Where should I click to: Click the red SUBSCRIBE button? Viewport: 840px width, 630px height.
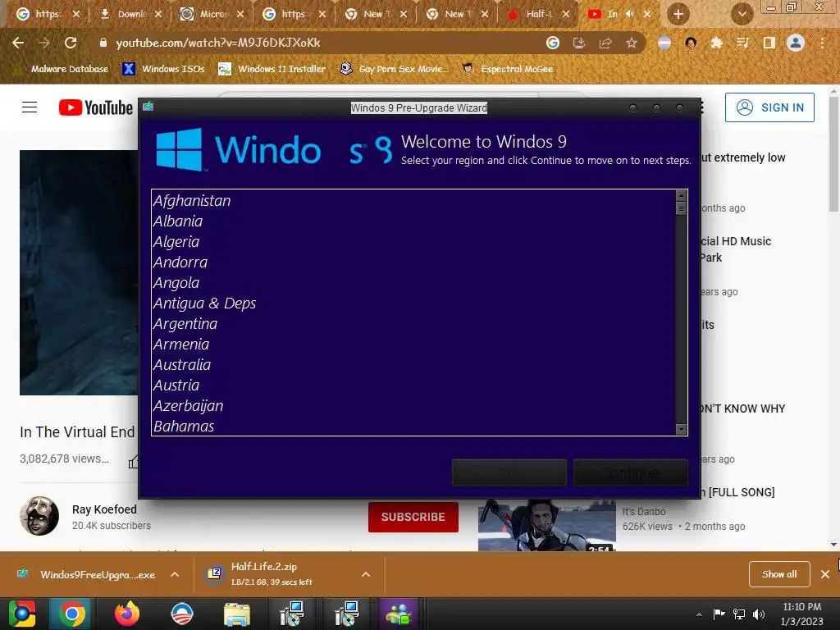(413, 517)
